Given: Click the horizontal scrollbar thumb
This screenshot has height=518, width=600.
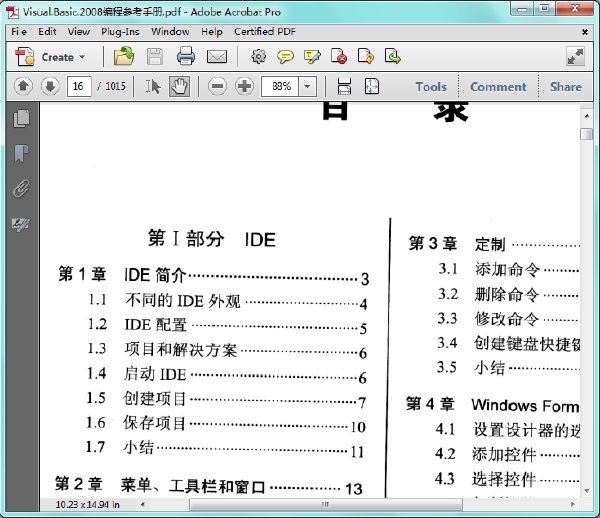Looking at the screenshot, I should [326, 504].
